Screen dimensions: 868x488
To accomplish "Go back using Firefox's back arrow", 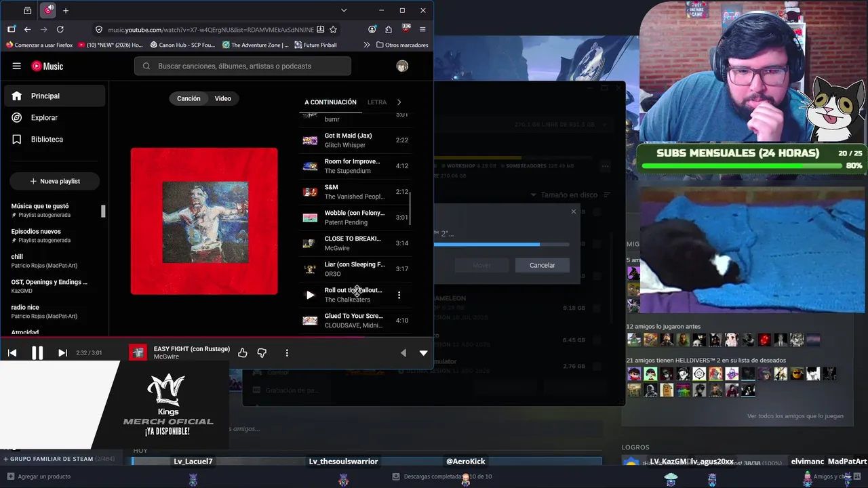I will pos(28,29).
